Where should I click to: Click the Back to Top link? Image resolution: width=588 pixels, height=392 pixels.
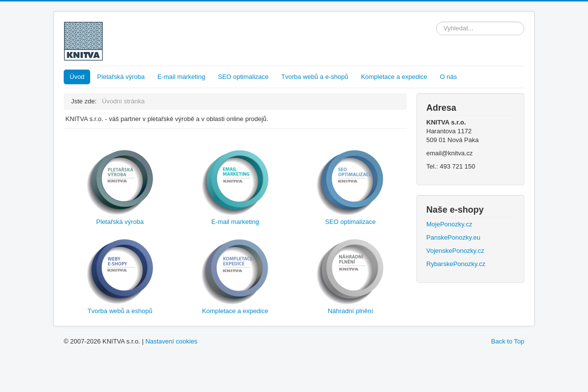[x=507, y=342]
